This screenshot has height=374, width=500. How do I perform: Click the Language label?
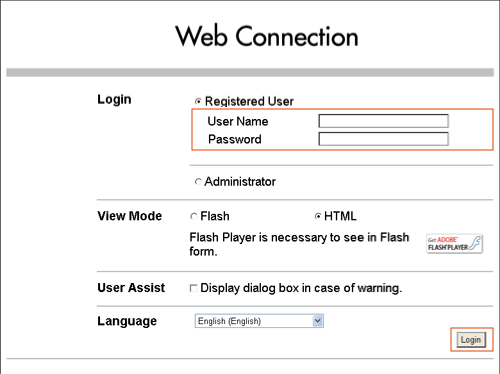tap(127, 321)
